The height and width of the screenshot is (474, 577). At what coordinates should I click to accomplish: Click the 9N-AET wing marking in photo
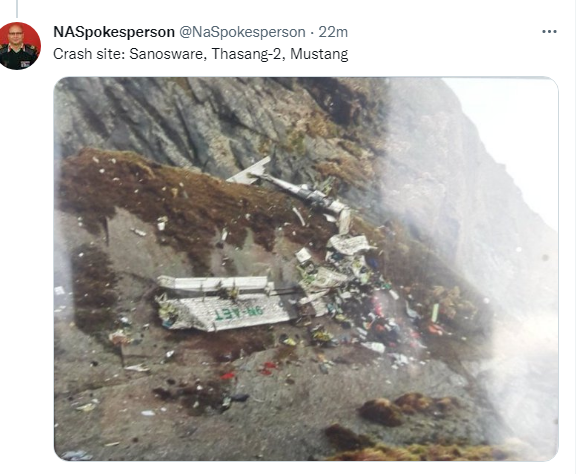[238, 314]
